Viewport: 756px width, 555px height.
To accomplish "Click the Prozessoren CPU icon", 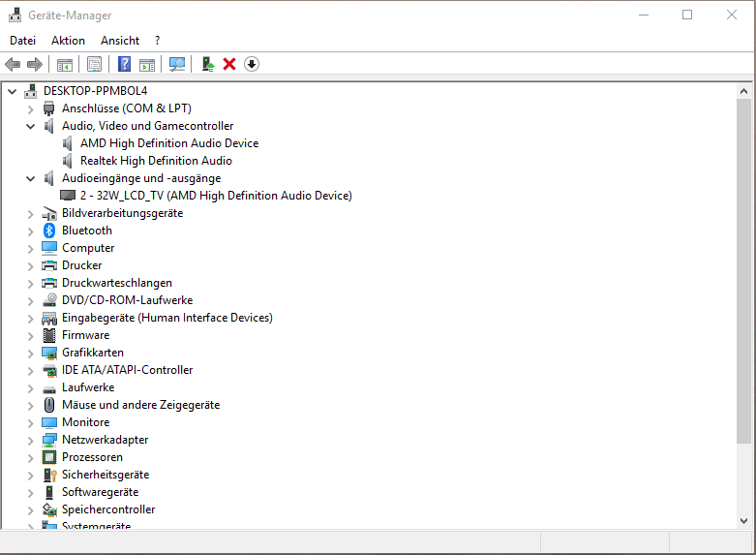I will click(x=49, y=457).
